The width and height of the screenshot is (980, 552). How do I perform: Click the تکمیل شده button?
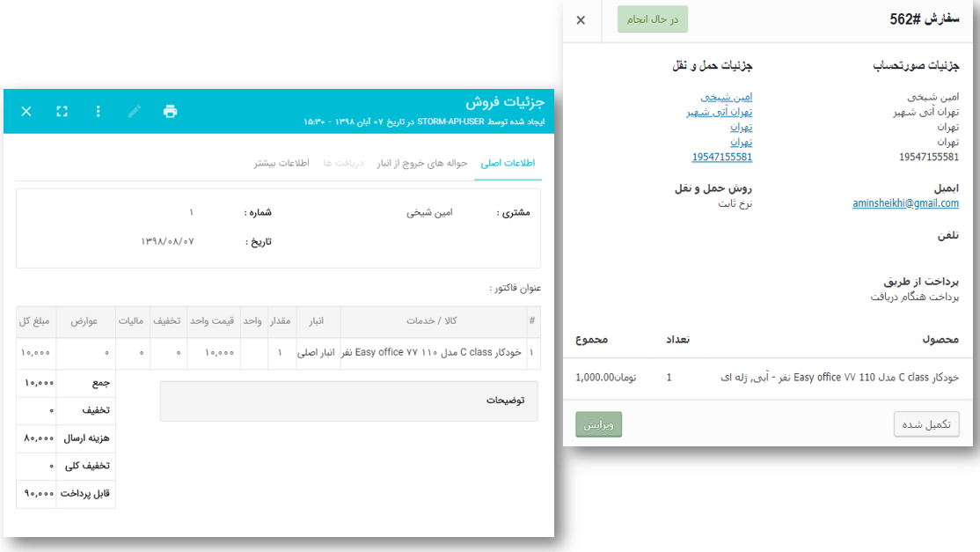point(926,424)
